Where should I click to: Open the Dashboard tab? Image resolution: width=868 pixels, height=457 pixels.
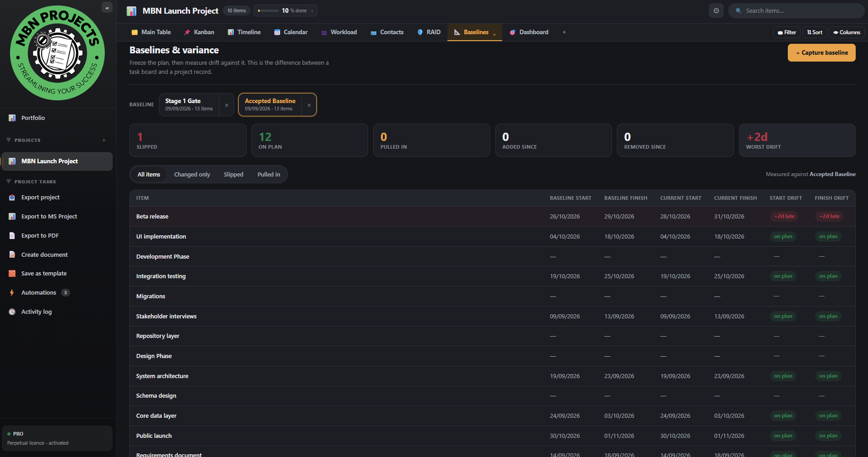529,32
